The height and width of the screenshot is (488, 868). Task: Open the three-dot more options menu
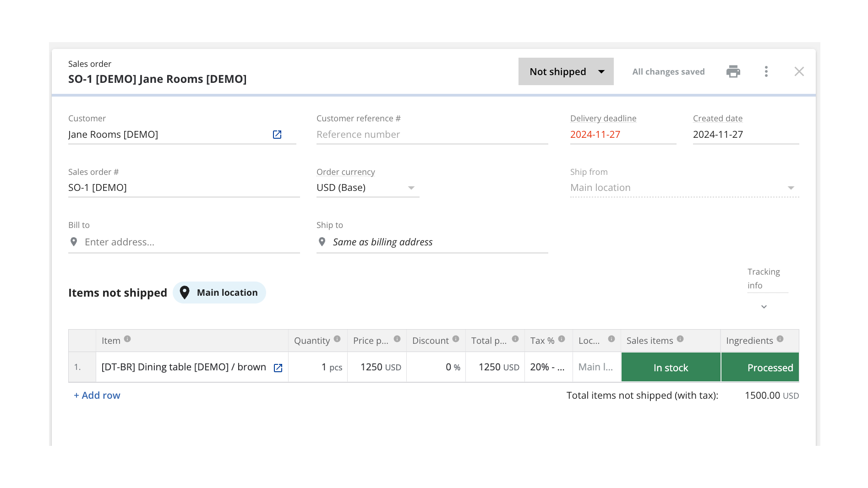pos(766,71)
